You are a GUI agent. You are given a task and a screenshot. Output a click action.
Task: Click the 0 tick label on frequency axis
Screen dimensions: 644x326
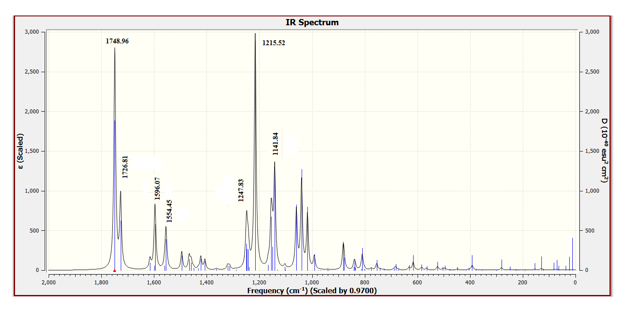click(575, 283)
